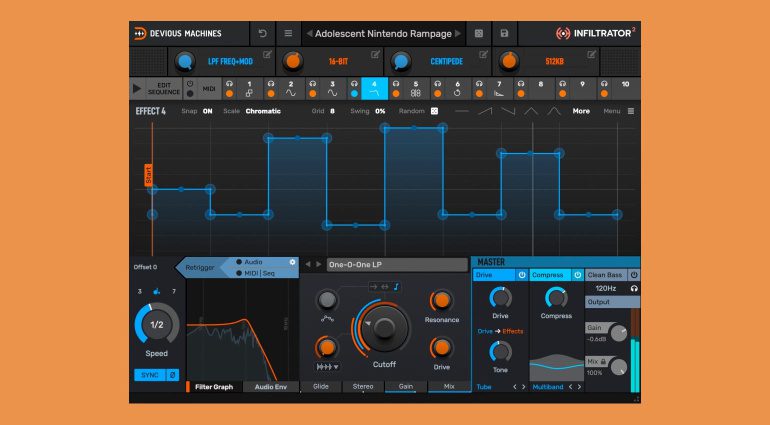Select previous filter type arrow
The width and height of the screenshot is (770, 425).
click(x=308, y=264)
